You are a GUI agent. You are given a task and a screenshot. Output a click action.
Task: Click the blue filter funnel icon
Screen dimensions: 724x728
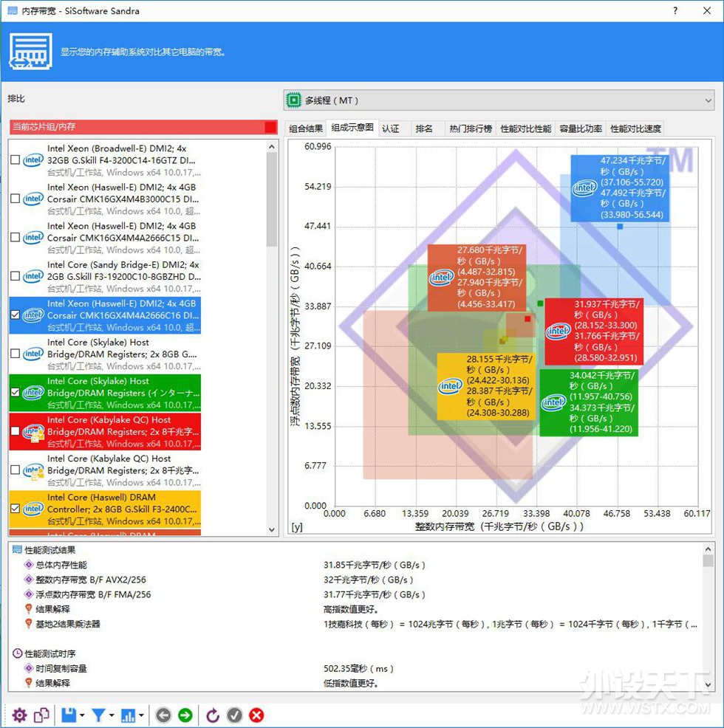[98, 715]
